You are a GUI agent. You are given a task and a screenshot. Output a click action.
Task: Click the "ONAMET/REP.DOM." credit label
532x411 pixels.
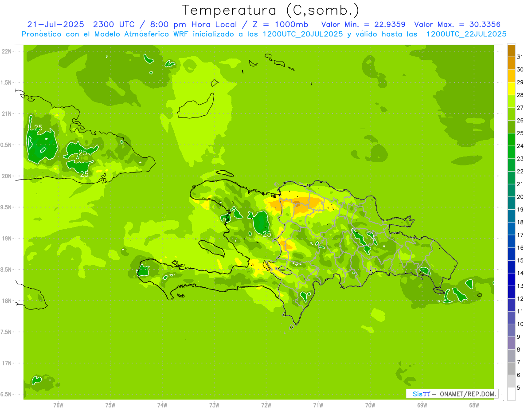468,394
